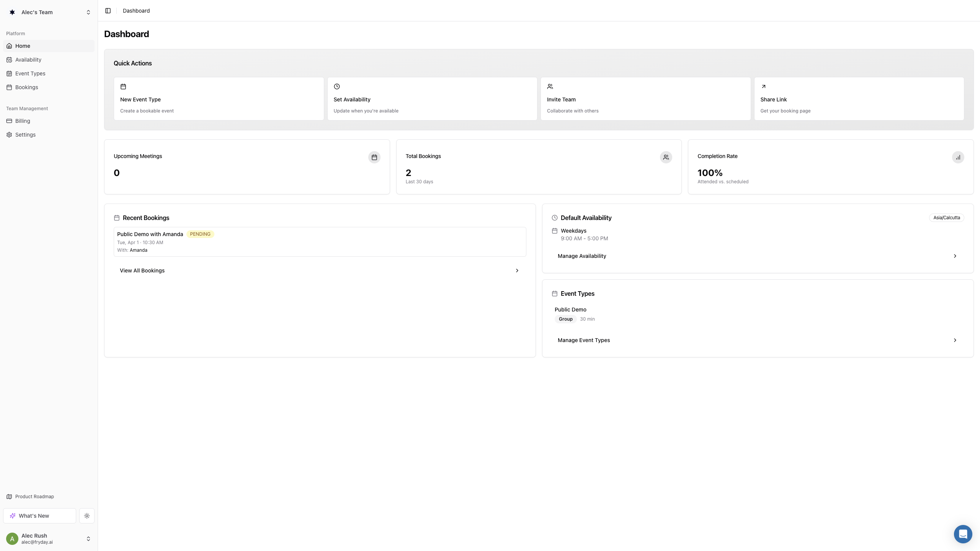
Task: Click the Settings gear icon
Action: click(9, 135)
